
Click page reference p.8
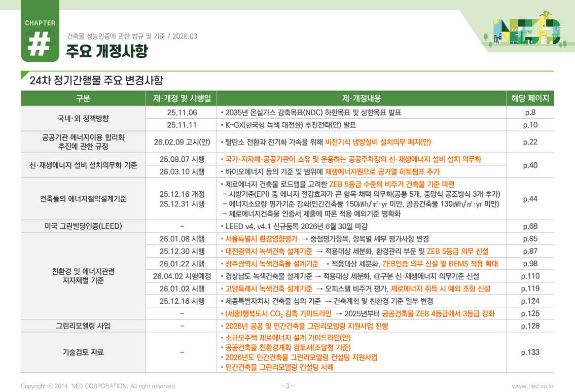pyautogui.click(x=530, y=113)
